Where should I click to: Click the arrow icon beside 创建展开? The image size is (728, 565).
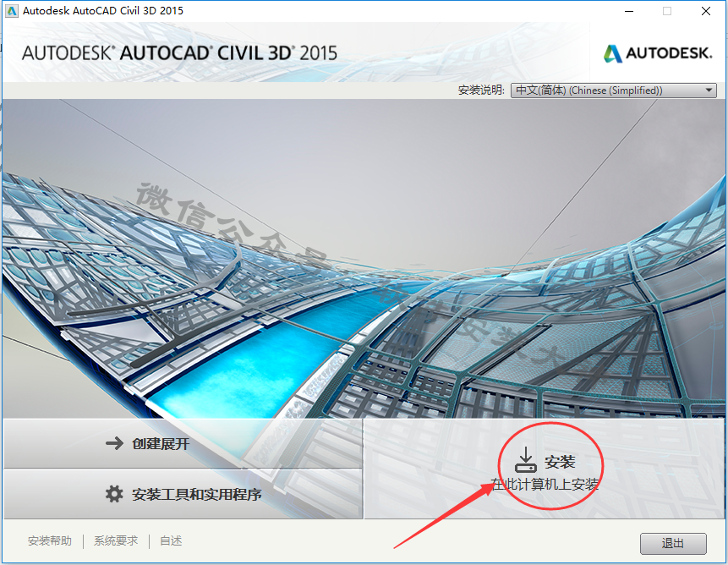[x=114, y=444]
